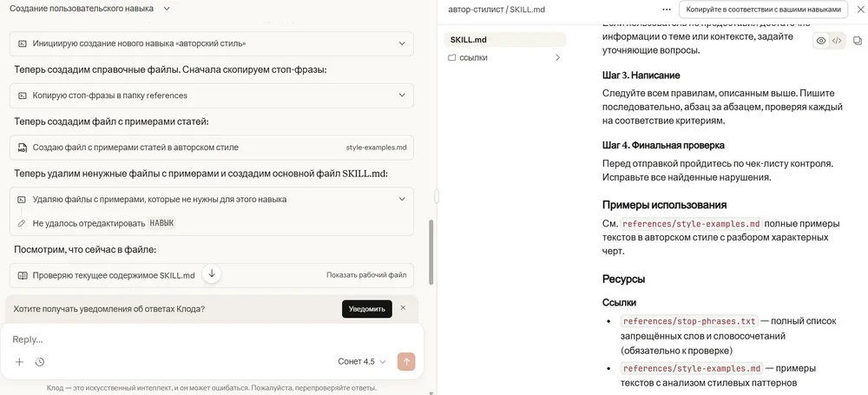The width and height of the screenshot is (868, 395).
Task: Open the chat title dropdown chevron
Action: (167, 9)
